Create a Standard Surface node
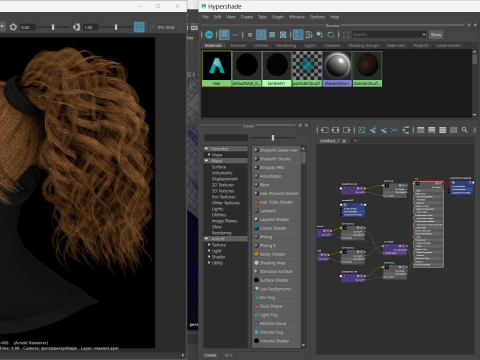This screenshot has width=480, height=360. coord(276,271)
